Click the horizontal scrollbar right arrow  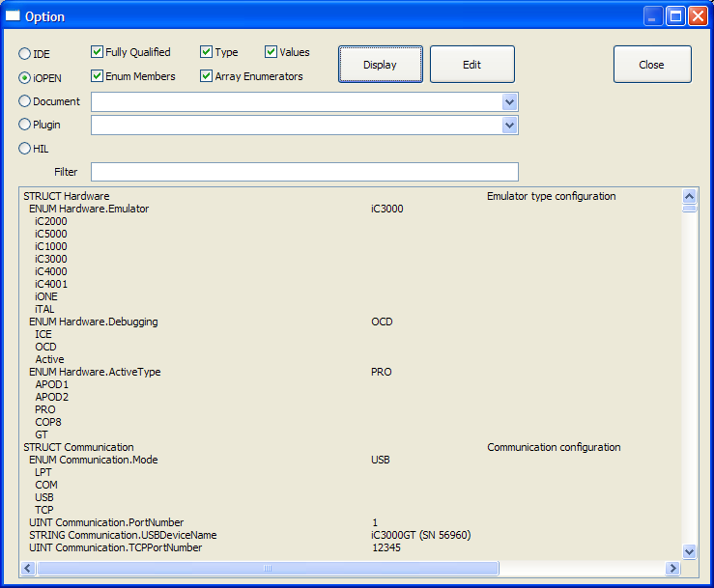click(x=672, y=568)
